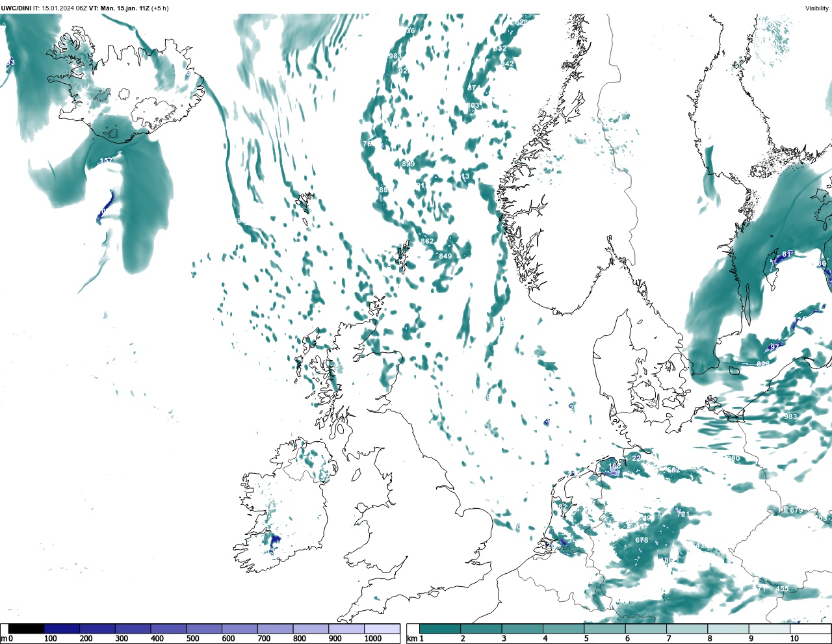Click the '849' visibility value on map
The width and height of the screenshot is (832, 644).
coord(445,256)
